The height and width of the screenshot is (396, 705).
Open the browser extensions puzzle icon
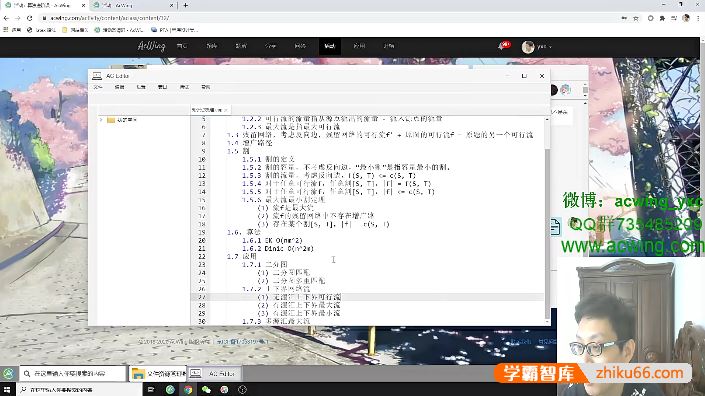[x=662, y=18]
